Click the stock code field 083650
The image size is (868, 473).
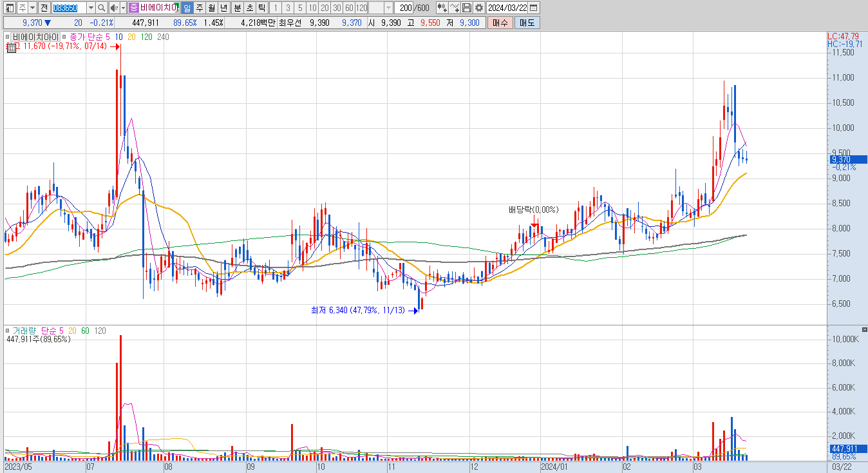pos(68,8)
